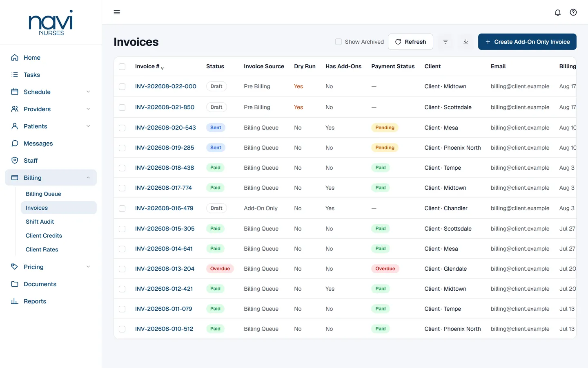This screenshot has width=588, height=368.
Task: Collapse the Billing menu chevron
Action: [x=88, y=178]
